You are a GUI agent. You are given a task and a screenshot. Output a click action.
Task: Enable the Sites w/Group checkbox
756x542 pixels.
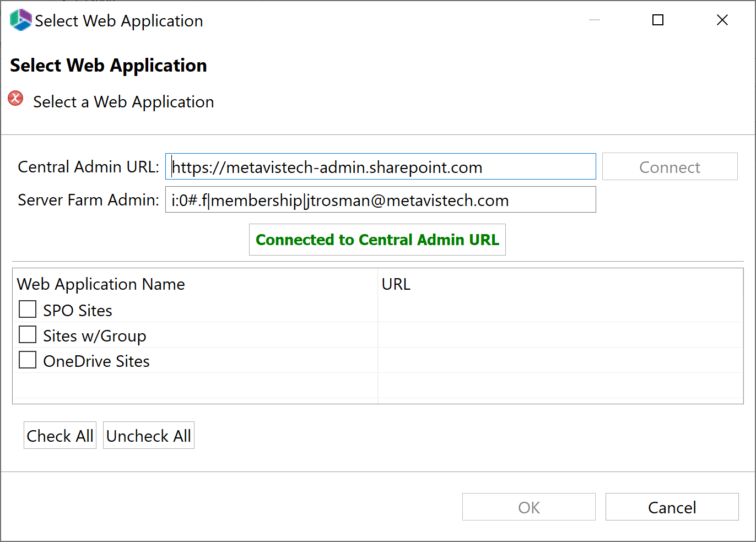[27, 334]
